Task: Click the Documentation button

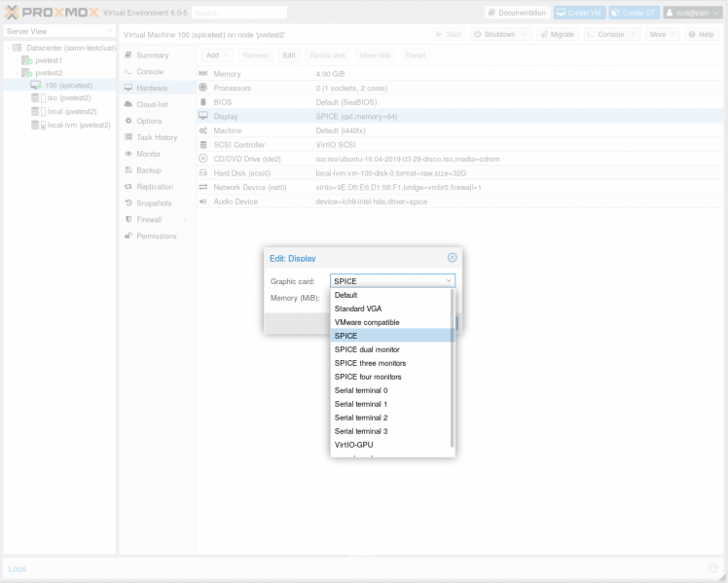Action: pos(517,13)
